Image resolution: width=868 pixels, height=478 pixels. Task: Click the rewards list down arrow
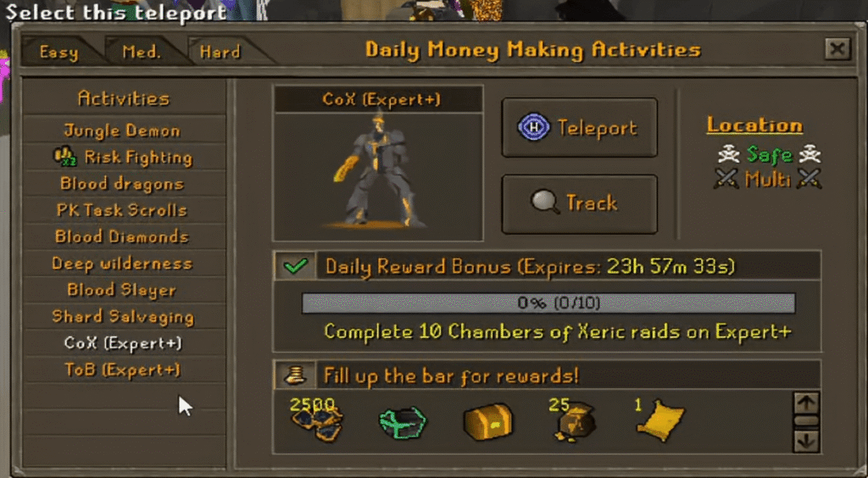806,442
